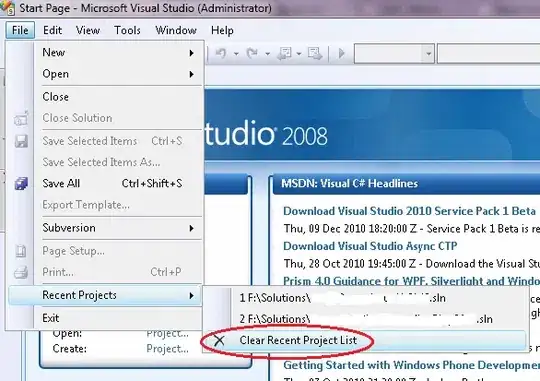Expand the Open submenu

(118, 74)
